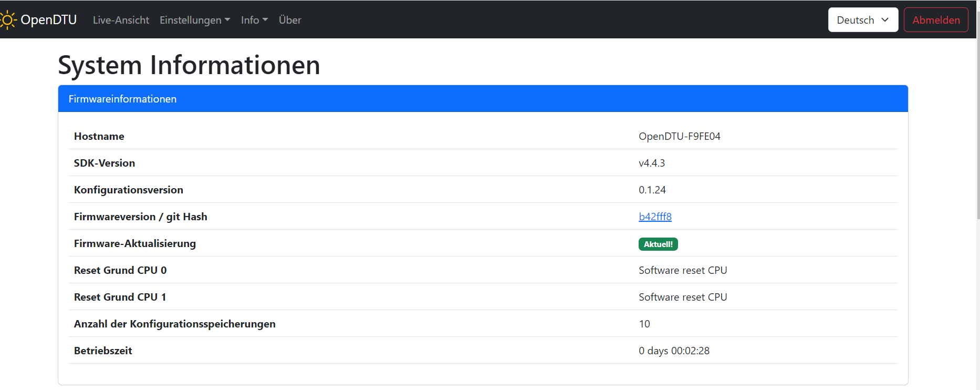This screenshot has height=390, width=980.
Task: Click Software reset CPU for CPU 1
Action: (683, 297)
